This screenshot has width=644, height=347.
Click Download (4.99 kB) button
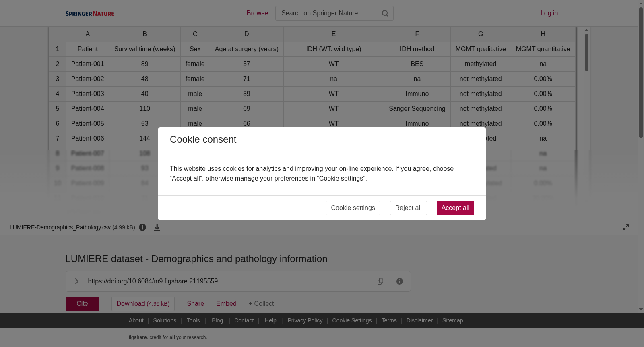click(x=143, y=304)
